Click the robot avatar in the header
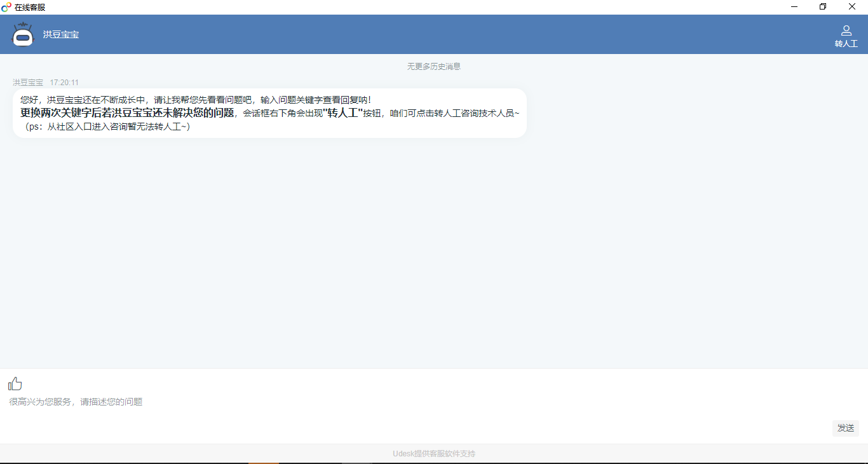Screen dimensions: 868x464 coord(23,34)
